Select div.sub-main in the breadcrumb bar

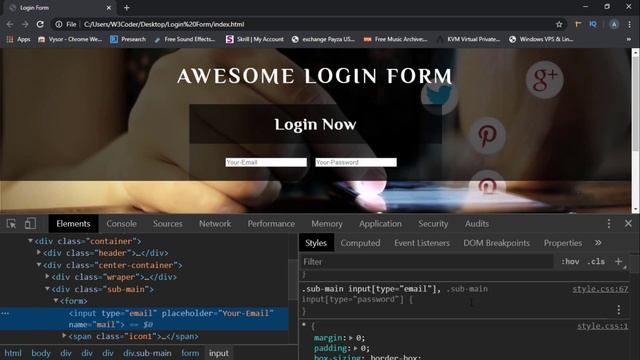tap(147, 353)
